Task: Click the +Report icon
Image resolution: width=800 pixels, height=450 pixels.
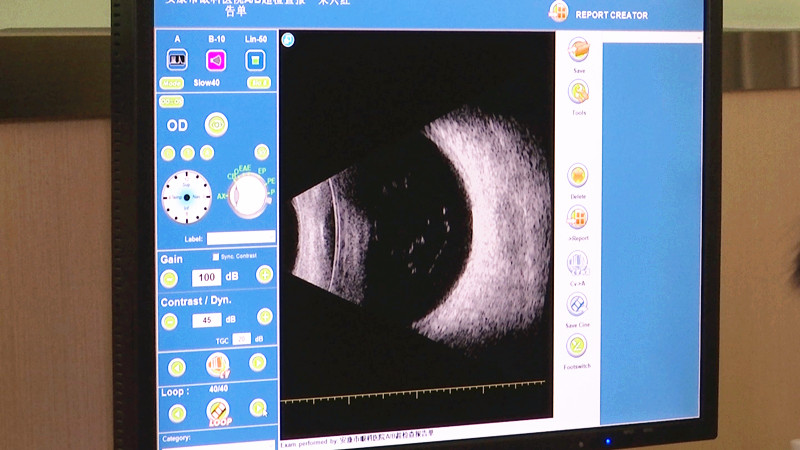Action: [x=577, y=218]
